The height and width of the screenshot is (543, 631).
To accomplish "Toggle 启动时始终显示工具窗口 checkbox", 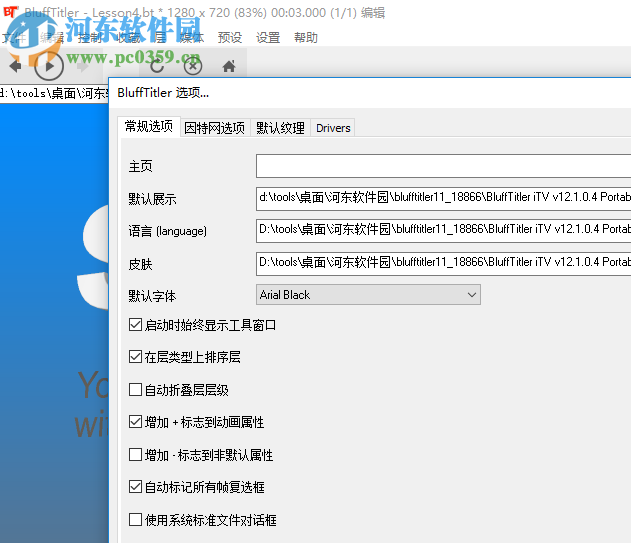I will [x=135, y=324].
